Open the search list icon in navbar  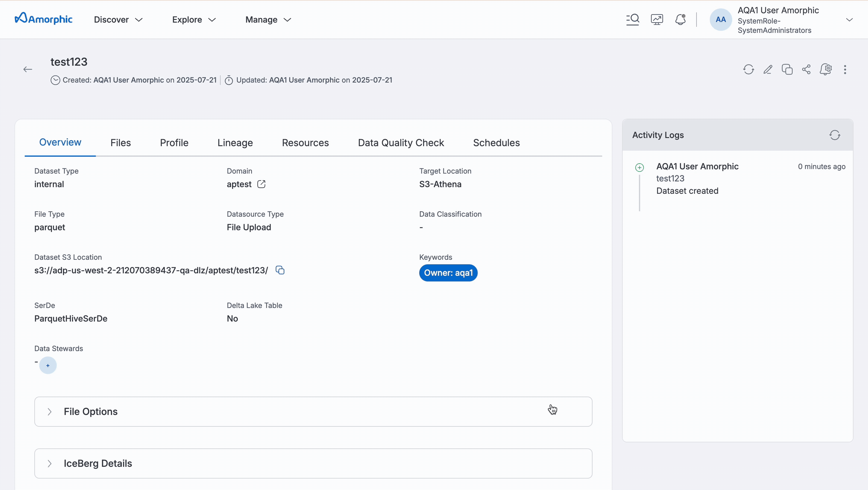click(633, 20)
